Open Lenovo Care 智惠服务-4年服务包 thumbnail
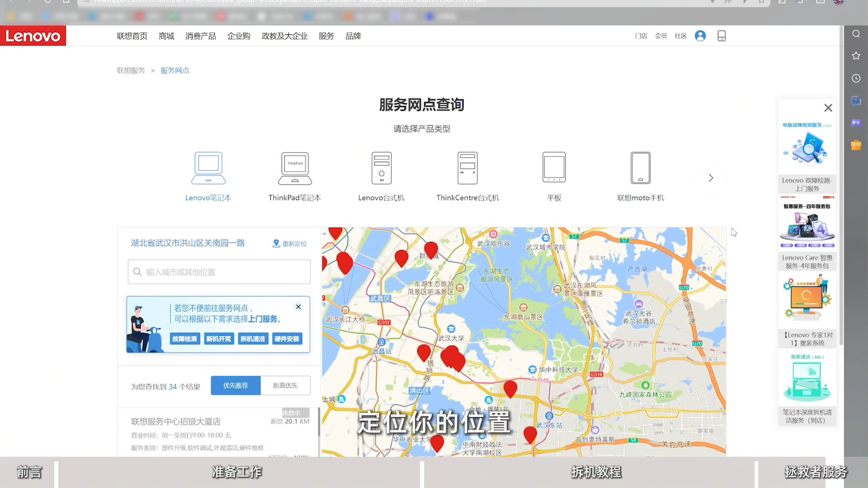Screen dimensions: 868x488 coord(807,222)
